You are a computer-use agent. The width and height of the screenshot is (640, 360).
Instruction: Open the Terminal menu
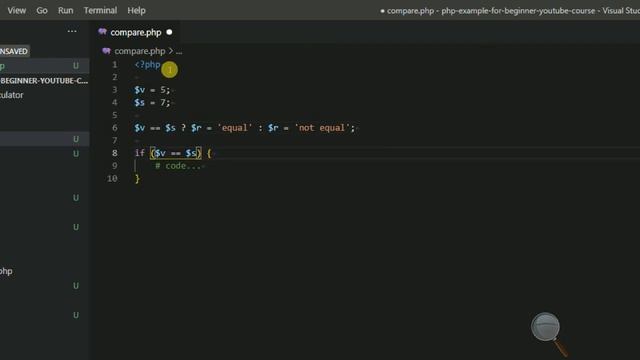point(100,10)
